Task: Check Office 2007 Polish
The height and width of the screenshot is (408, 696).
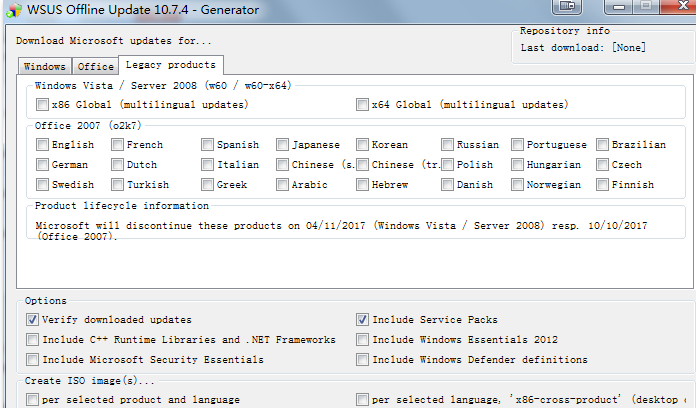Action: click(447, 165)
